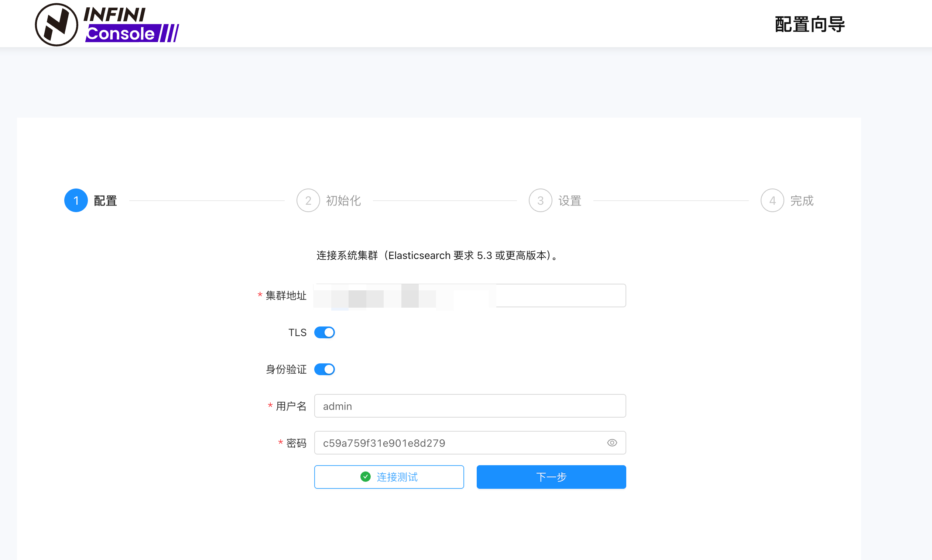Select the 设置 step label
This screenshot has height=560, width=932.
tap(570, 201)
